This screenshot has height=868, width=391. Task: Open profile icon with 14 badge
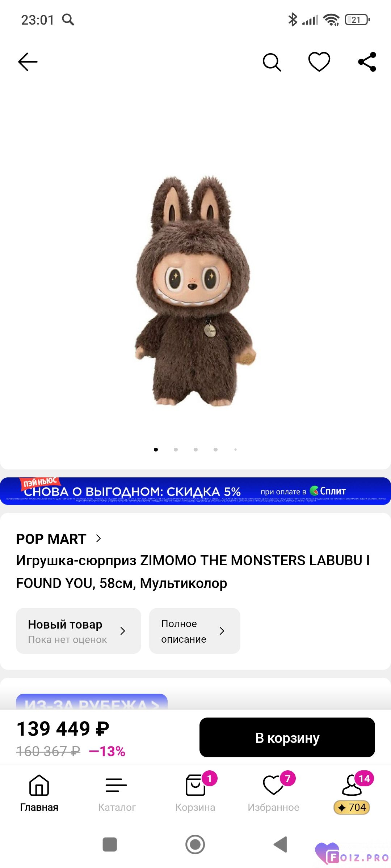tap(352, 784)
